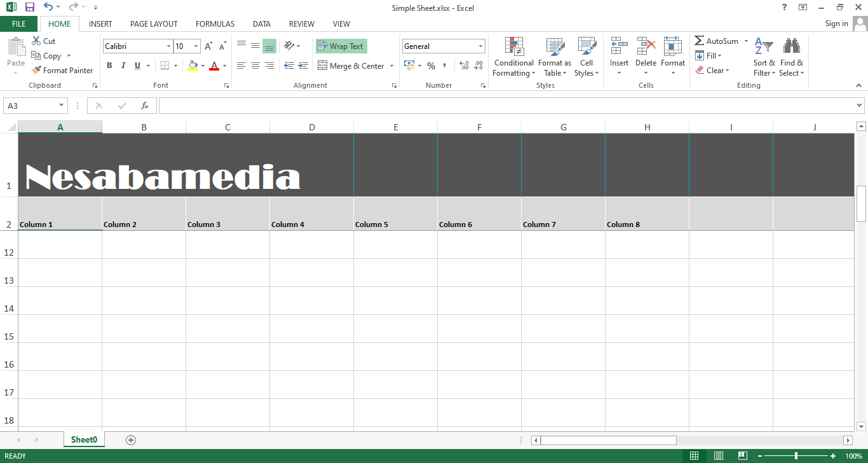Viewport: 868px width, 463px height.
Task: Add a new sheet with plus icon
Action: coord(131,440)
